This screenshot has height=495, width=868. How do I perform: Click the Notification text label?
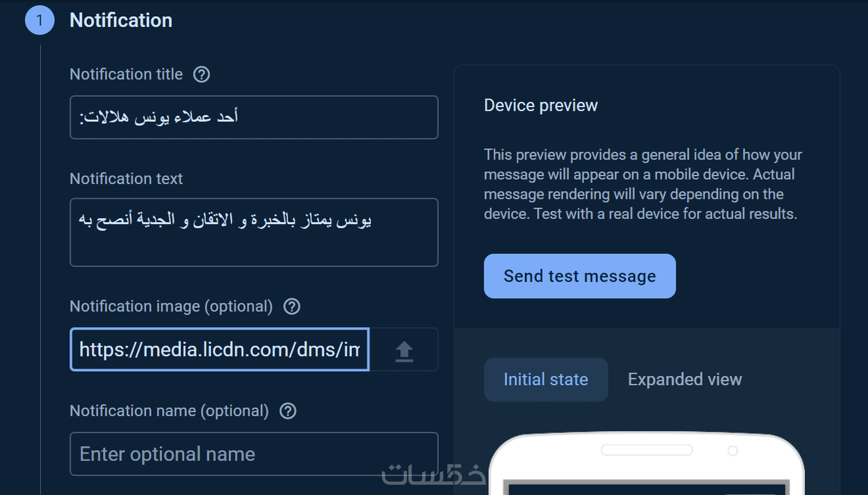[x=126, y=179]
